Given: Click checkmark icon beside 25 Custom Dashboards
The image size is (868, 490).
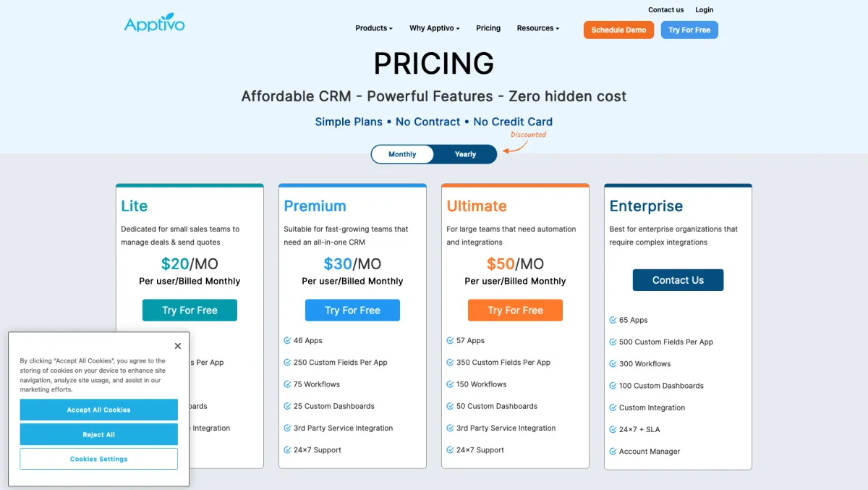Looking at the screenshot, I should pos(288,406).
